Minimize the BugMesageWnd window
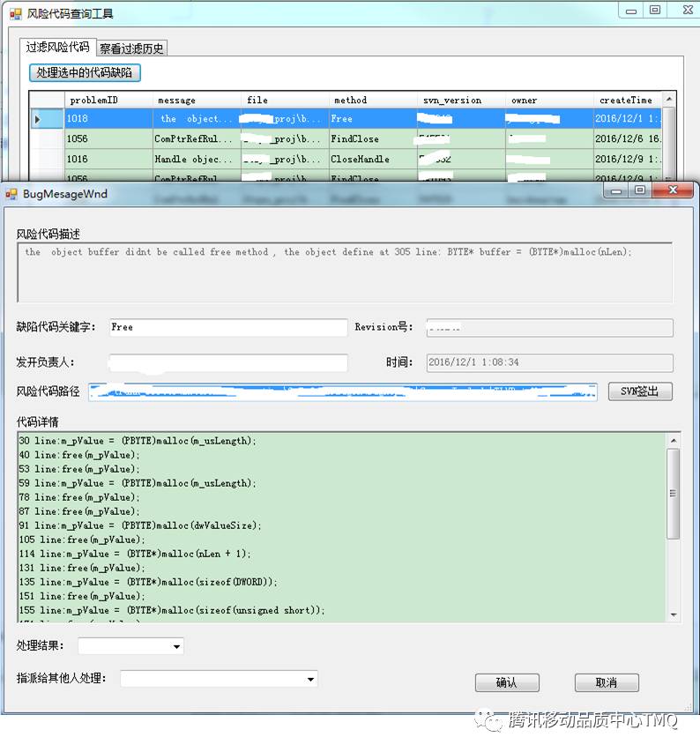This screenshot has height=752, width=700. 616,191
